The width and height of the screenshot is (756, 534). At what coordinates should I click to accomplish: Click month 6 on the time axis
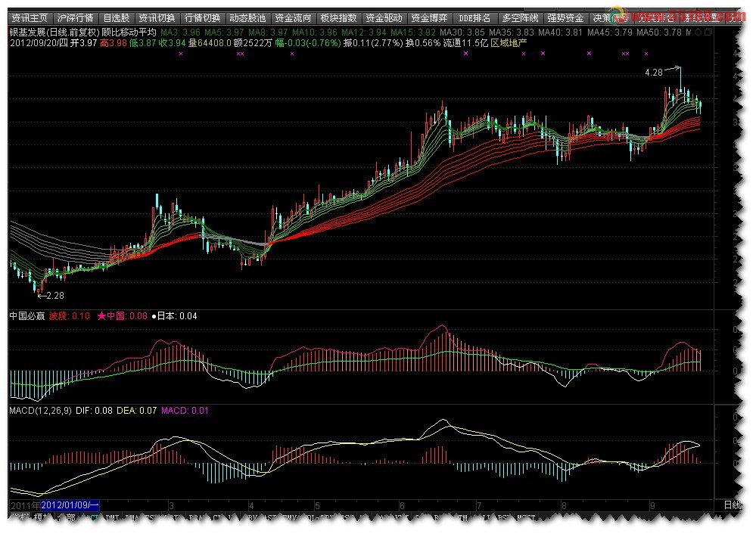point(402,505)
